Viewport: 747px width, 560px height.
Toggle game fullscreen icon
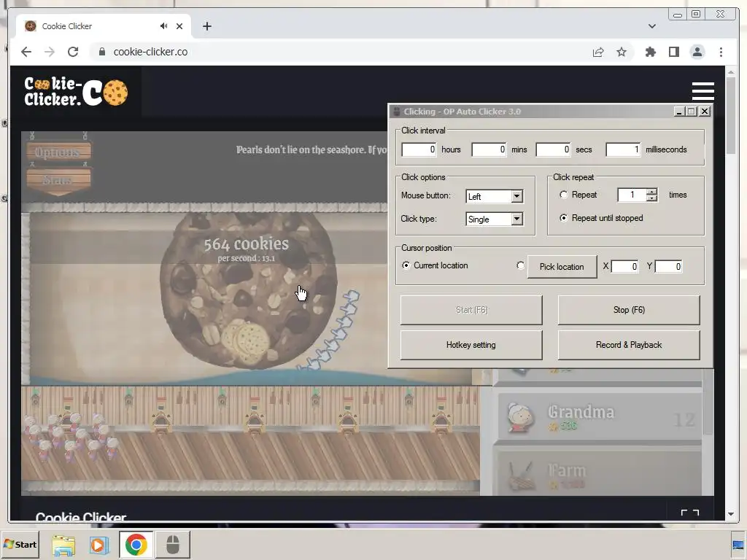pyautogui.click(x=690, y=513)
